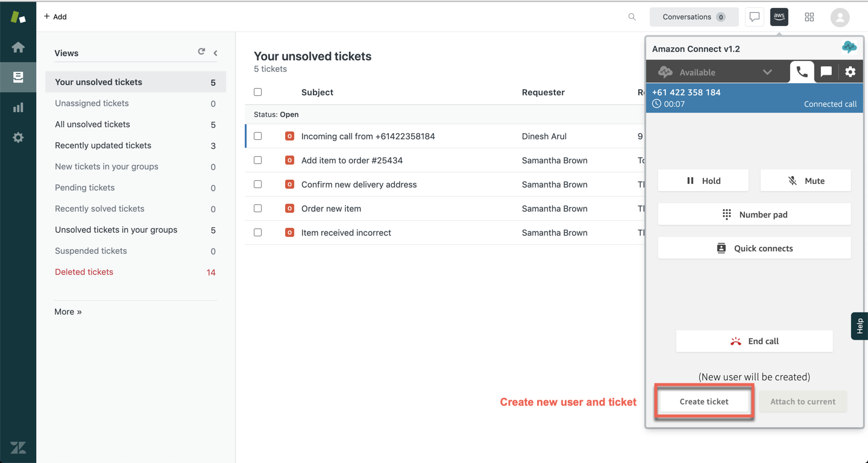Click the End call button
The width and height of the screenshot is (868, 463).
(x=754, y=341)
